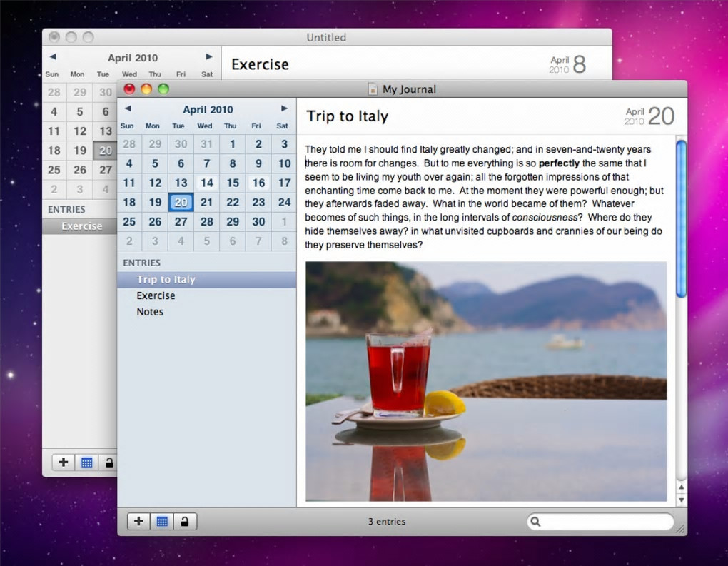The height and width of the screenshot is (566, 728).
Task: Go to previous month in My Journal calendar
Action: point(128,108)
